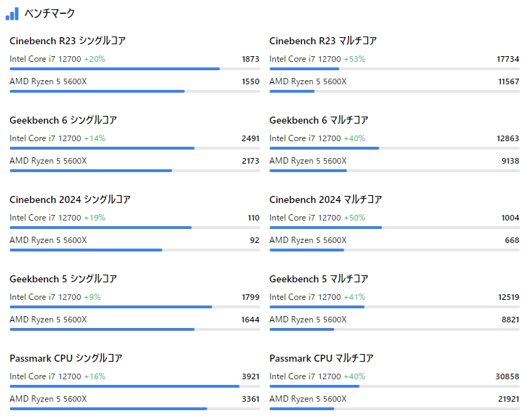Image resolution: width=526 pixels, height=420 pixels.
Task: Open the Passmark CPU マルチコア heading
Action: point(322,358)
